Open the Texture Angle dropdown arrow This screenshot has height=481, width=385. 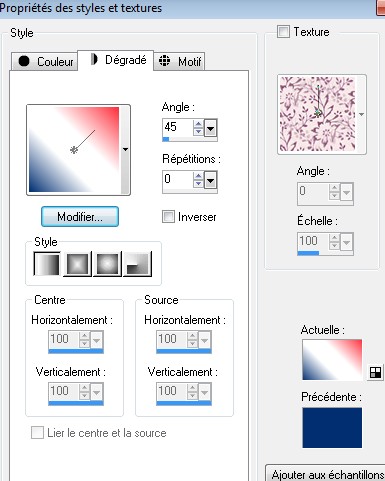346,192
